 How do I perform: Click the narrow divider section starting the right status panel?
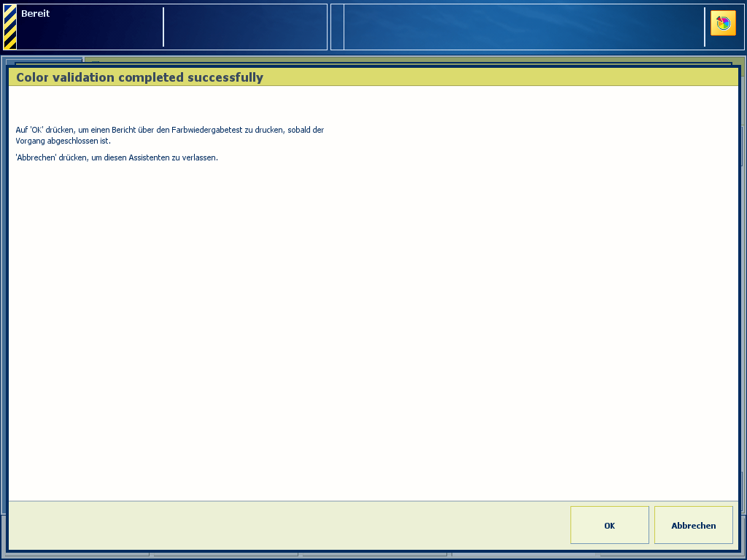pos(337,27)
